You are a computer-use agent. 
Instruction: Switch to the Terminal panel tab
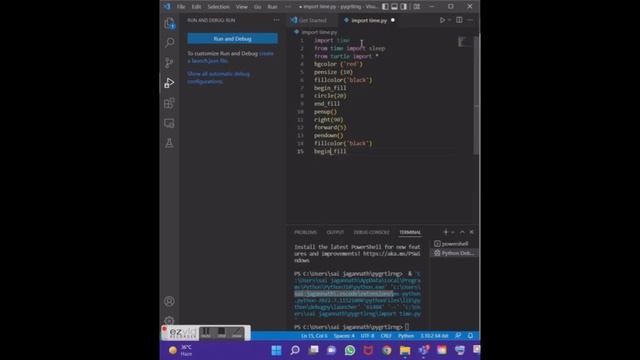[410, 232]
